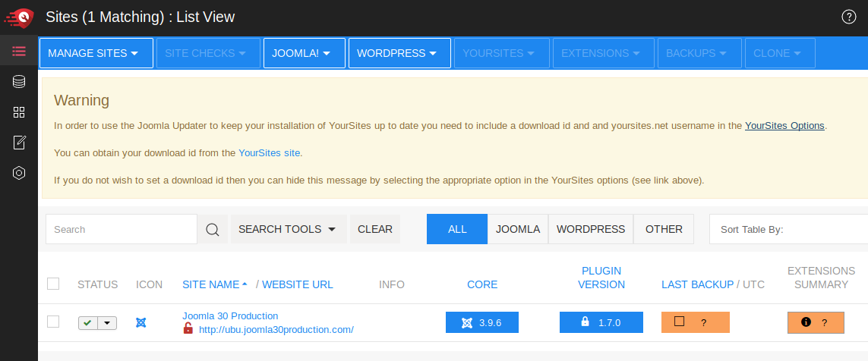Click the Info column header text
Image resolution: width=868 pixels, height=361 pixels.
[392, 284]
